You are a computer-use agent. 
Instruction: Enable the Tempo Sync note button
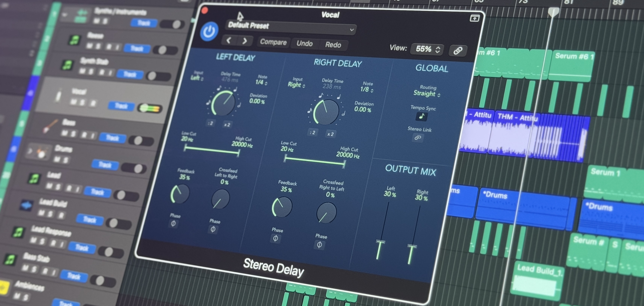coord(421,116)
